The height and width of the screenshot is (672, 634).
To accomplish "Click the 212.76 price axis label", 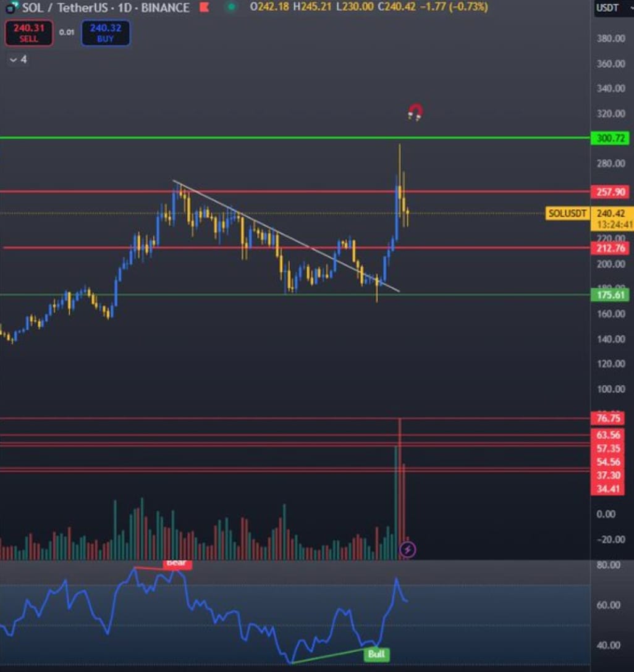I will click(x=609, y=249).
